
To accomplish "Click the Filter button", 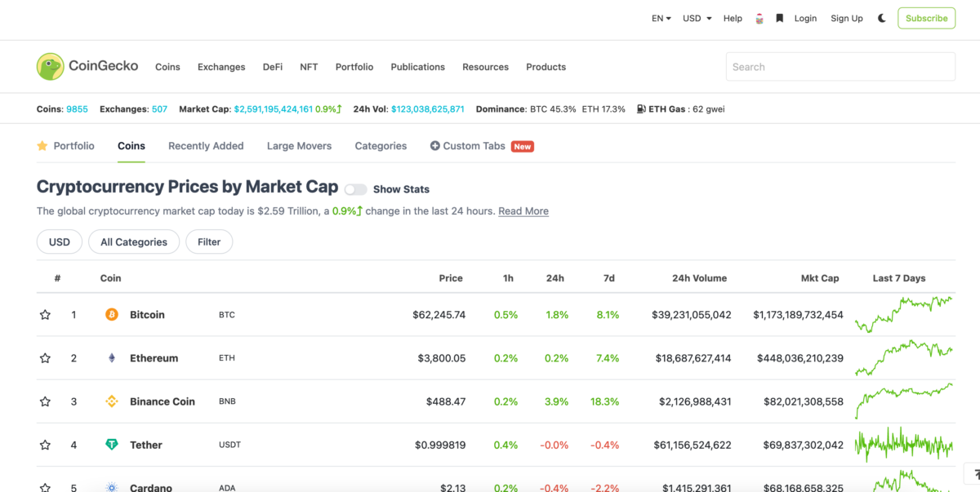I will pos(209,242).
